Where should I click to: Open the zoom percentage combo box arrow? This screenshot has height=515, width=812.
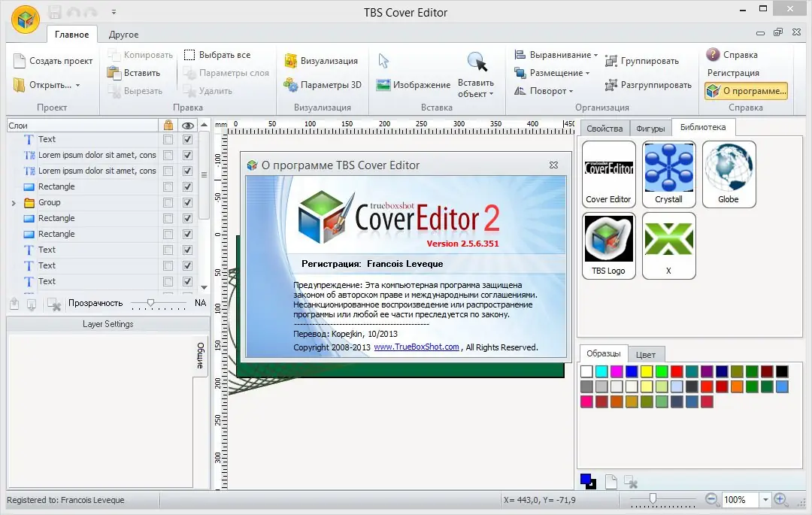(765, 499)
